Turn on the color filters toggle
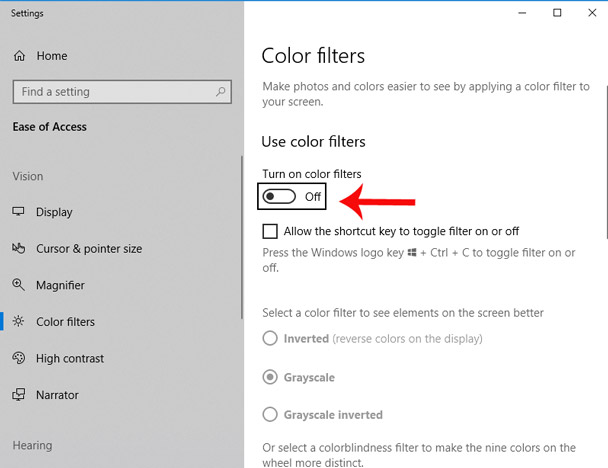Screen dimensions: 608x468 click(279, 196)
